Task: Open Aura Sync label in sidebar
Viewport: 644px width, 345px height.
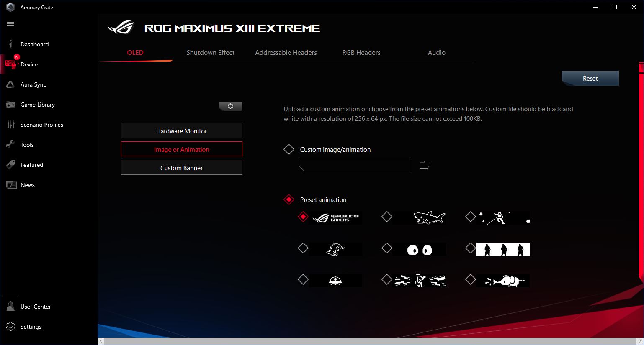Action: tap(33, 84)
